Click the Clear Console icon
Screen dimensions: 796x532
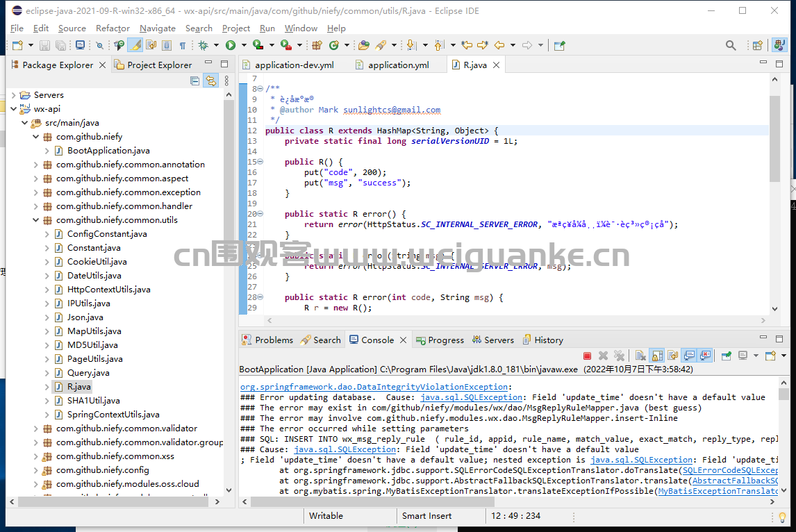click(x=640, y=356)
